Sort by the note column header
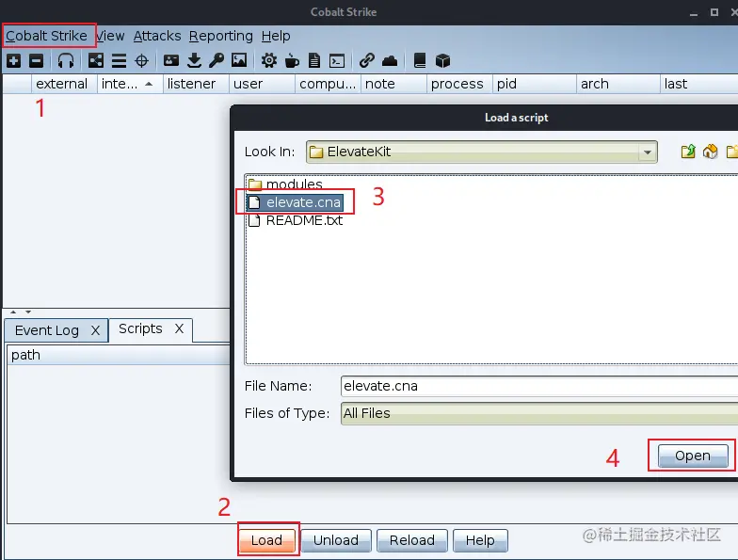The image size is (738, 560). click(x=393, y=84)
